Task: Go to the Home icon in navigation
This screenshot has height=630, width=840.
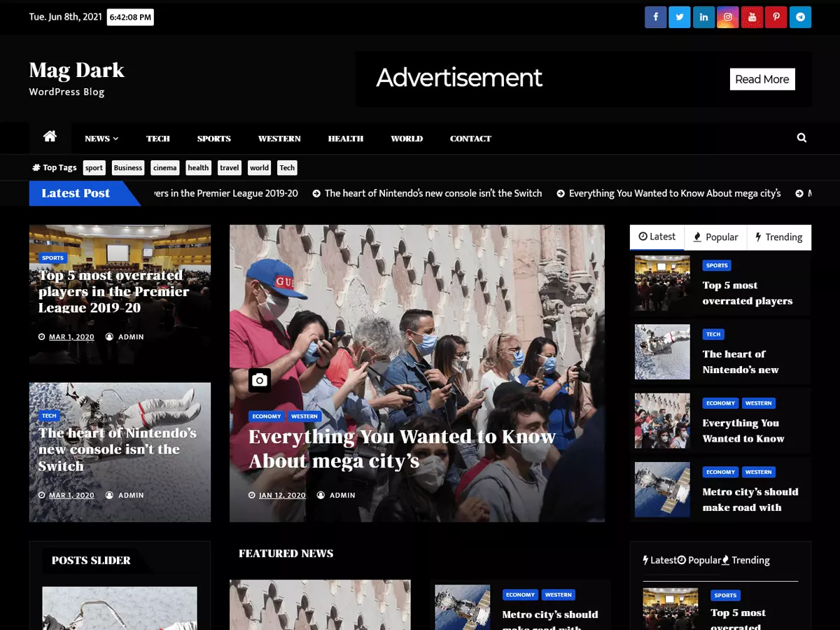Action: click(x=50, y=137)
